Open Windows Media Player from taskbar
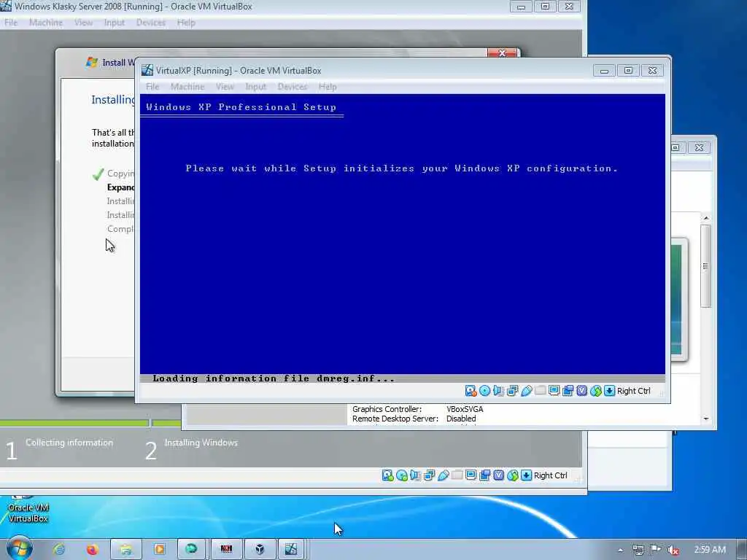 [x=159, y=549]
